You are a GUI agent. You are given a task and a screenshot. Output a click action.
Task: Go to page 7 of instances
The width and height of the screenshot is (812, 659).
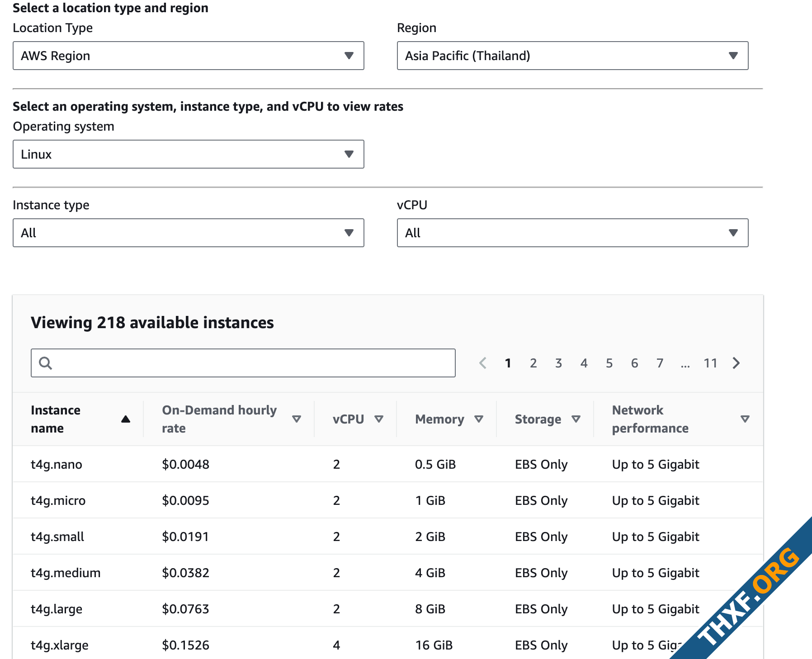click(x=660, y=363)
